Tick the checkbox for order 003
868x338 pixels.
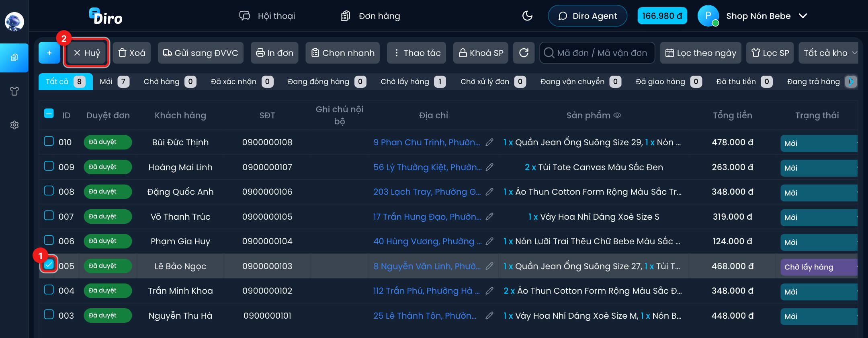[49, 314]
